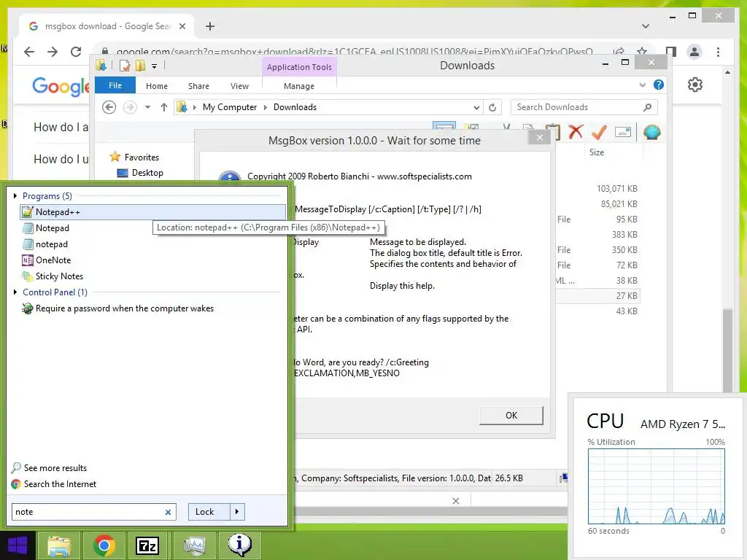The width and height of the screenshot is (747, 560).
Task: Open Customize Quick Access Toolbar dropdown
Action: [154, 66]
